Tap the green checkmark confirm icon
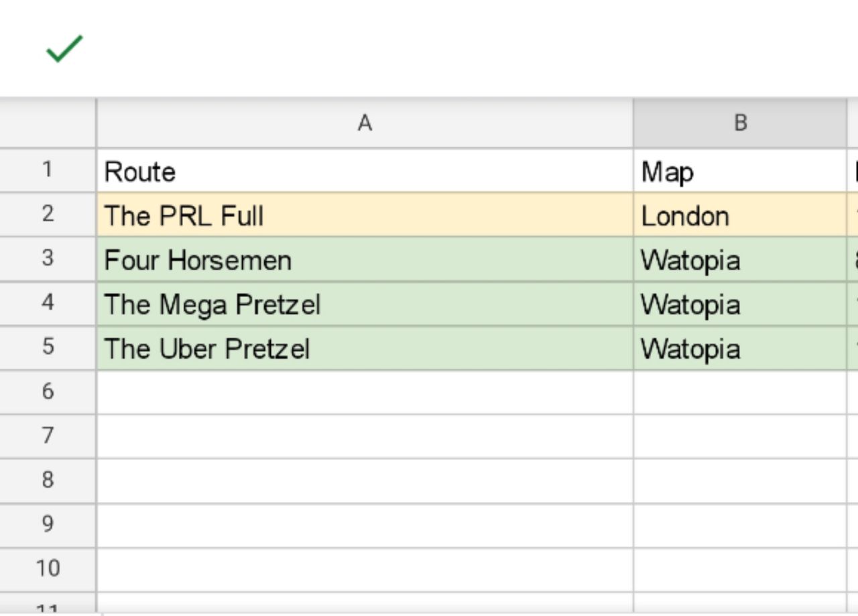Screen dimensions: 858x616 pyautogui.click(x=64, y=49)
